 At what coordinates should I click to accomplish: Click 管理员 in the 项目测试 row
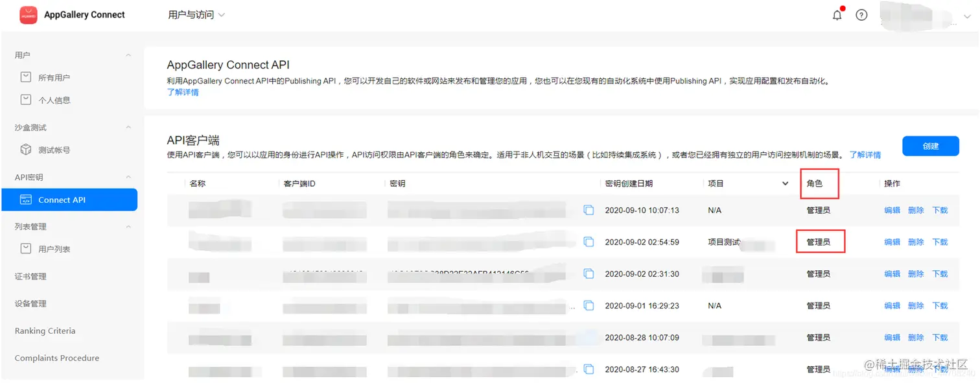click(x=819, y=242)
